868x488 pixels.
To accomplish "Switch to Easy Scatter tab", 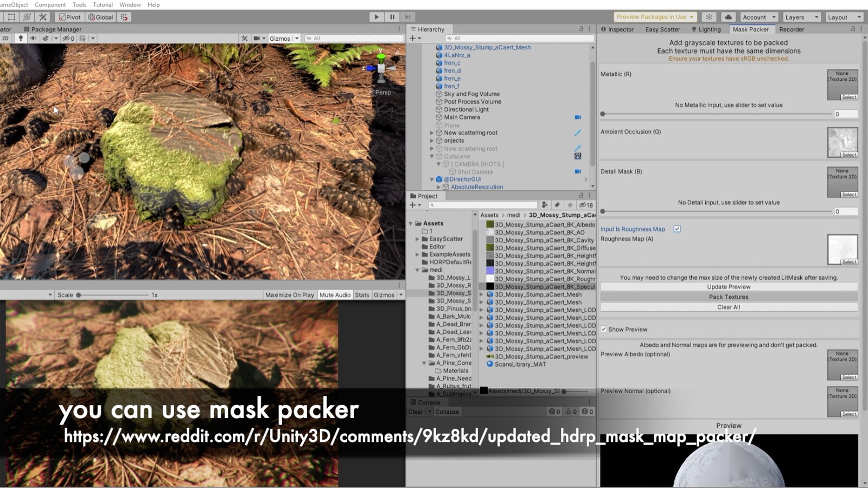I will point(662,29).
